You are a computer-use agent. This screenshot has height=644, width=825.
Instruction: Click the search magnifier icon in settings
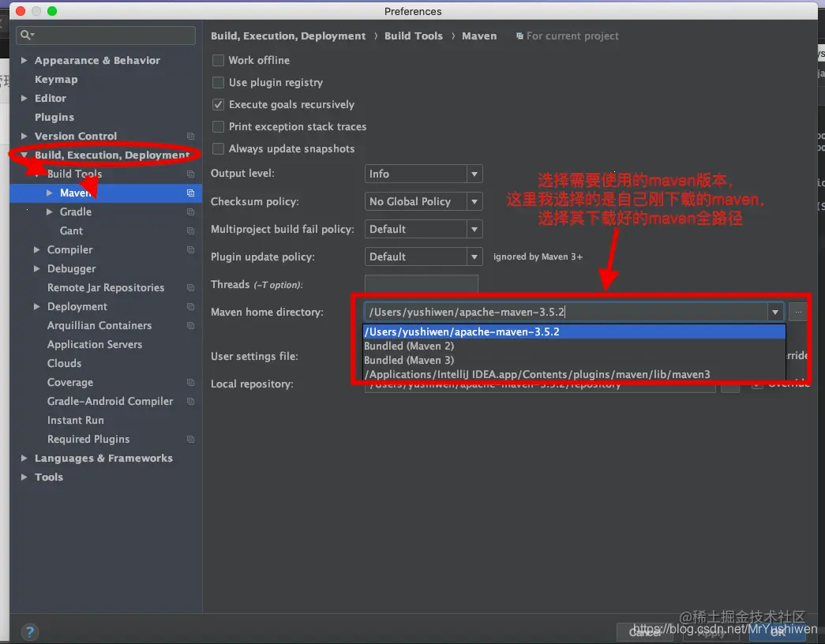(26, 36)
